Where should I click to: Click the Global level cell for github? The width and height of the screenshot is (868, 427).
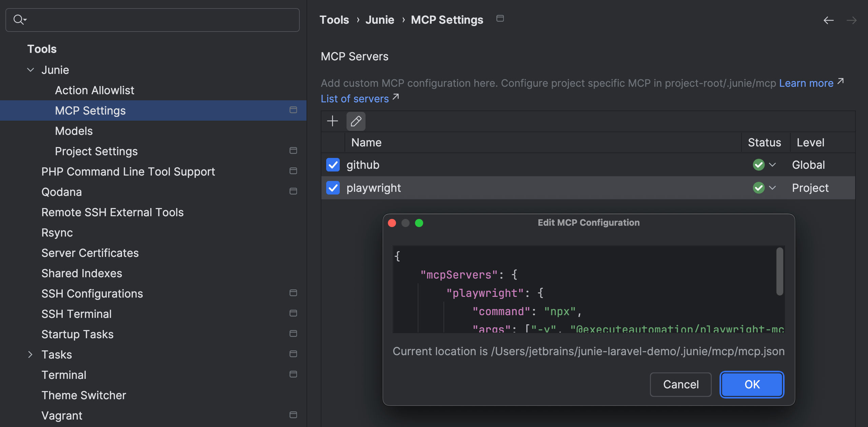point(808,165)
